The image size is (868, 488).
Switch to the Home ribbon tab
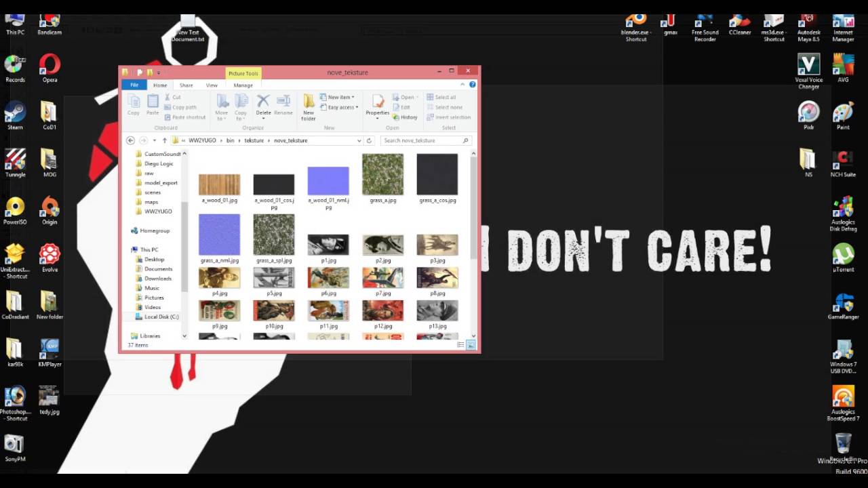tap(160, 85)
